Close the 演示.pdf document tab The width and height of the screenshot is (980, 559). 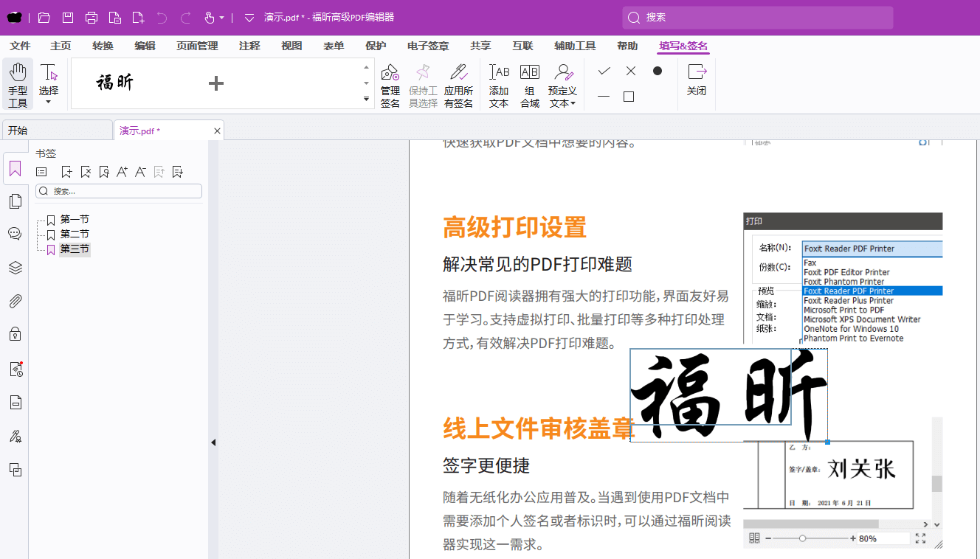217,131
